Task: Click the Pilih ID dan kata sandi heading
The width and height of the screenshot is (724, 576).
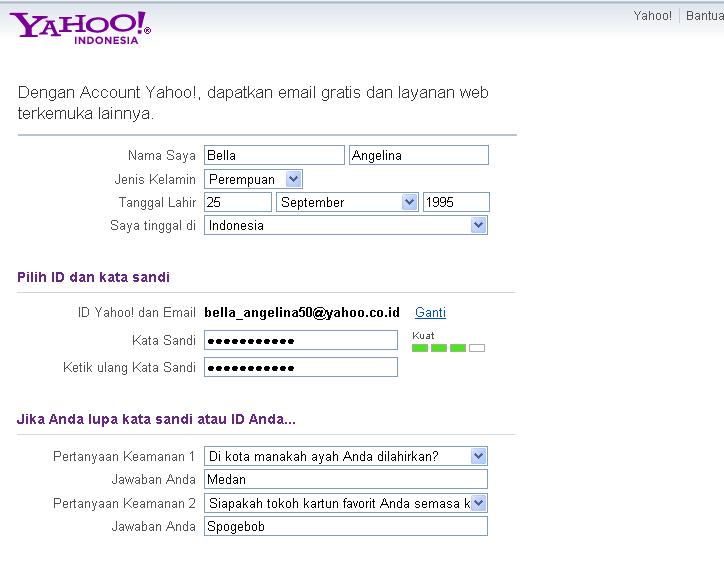Action: [93, 277]
